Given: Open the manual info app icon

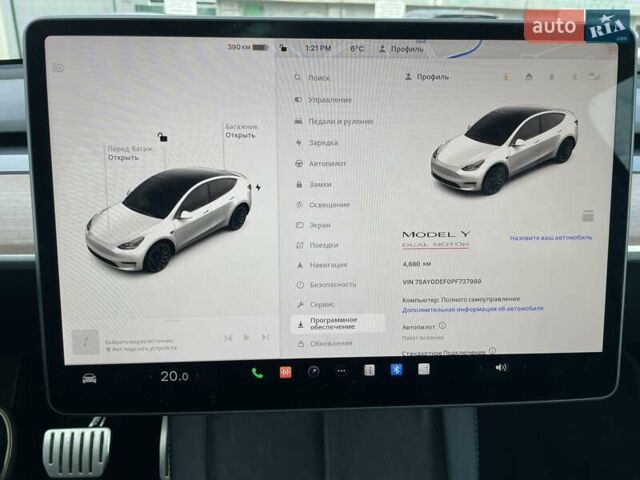Looking at the screenshot, I should tap(369, 370).
